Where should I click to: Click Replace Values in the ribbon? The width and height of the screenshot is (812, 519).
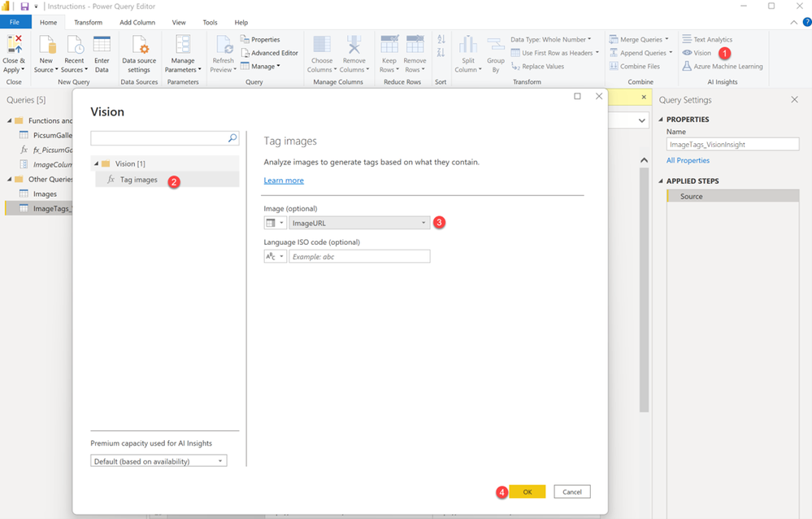(x=537, y=67)
